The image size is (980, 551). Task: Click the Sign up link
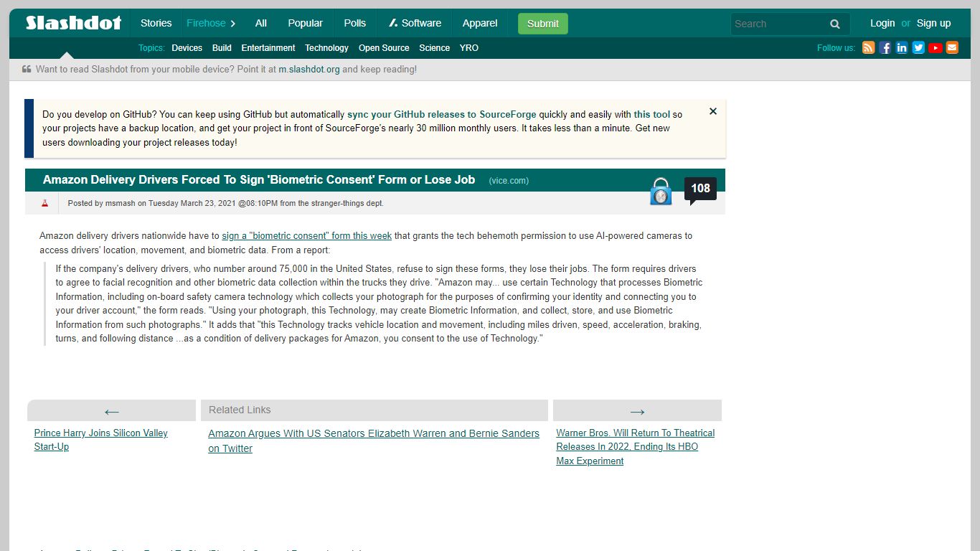click(x=933, y=23)
